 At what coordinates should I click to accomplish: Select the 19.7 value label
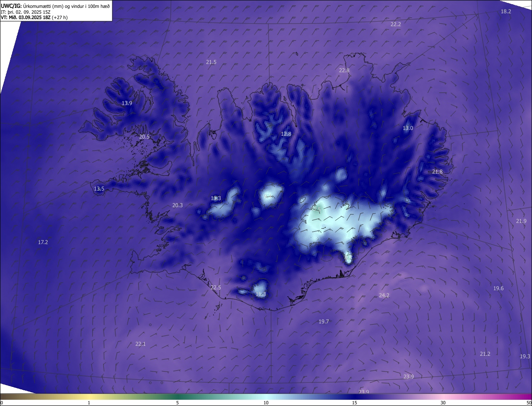tap(324, 322)
